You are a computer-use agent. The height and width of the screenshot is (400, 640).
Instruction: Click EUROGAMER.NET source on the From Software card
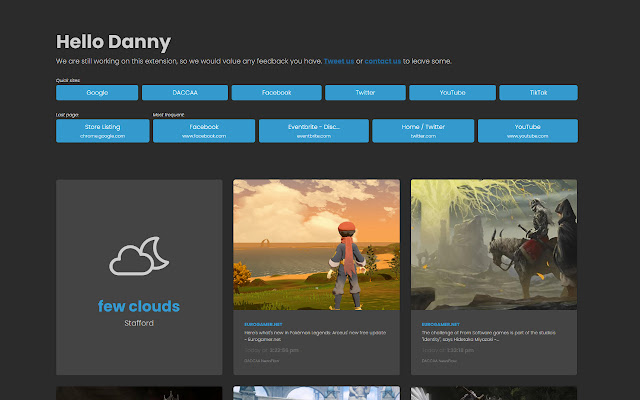coord(441,324)
